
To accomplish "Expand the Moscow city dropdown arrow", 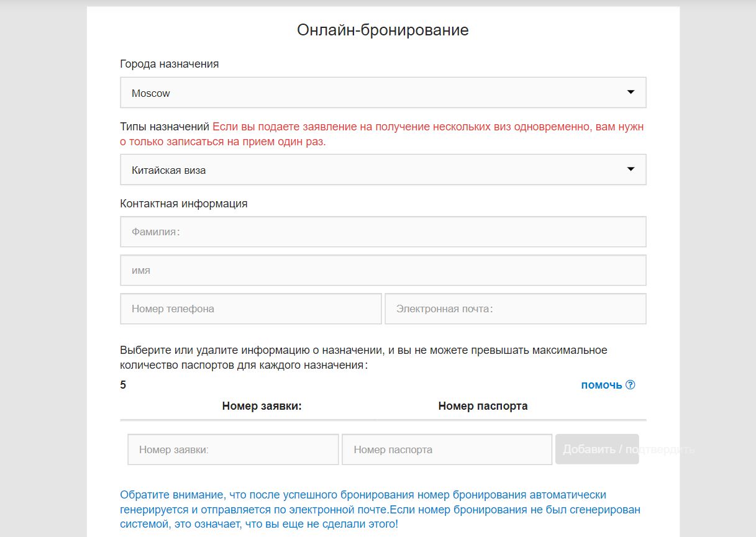I will click(631, 93).
